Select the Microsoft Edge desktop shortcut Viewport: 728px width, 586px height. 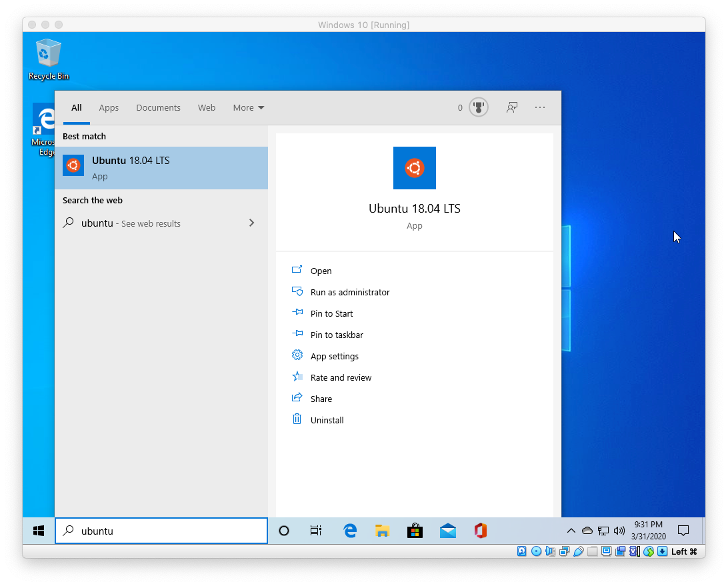pos(43,129)
